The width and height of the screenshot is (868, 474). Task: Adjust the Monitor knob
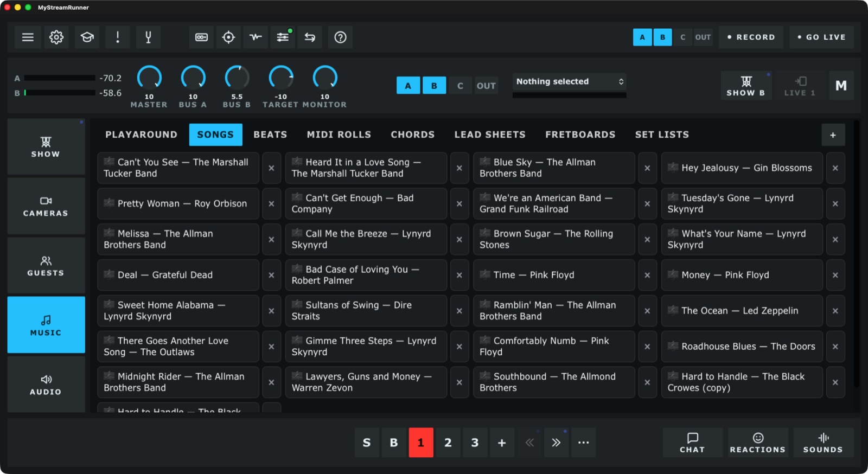pyautogui.click(x=325, y=78)
